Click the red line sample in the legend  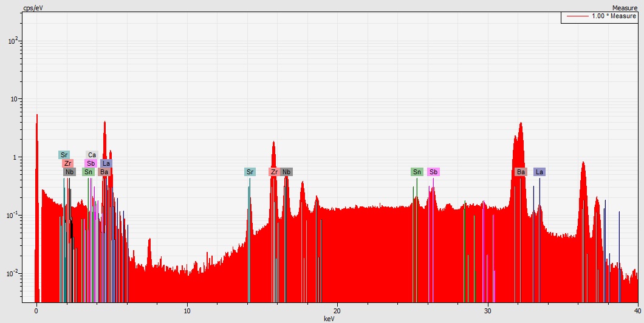[577, 16]
